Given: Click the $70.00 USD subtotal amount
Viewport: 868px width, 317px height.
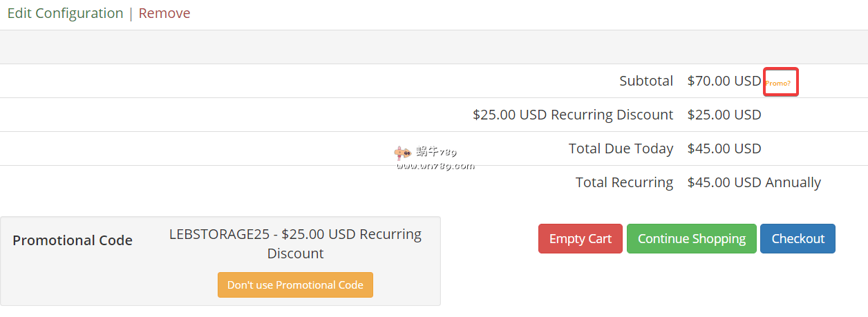Looking at the screenshot, I should coord(724,81).
